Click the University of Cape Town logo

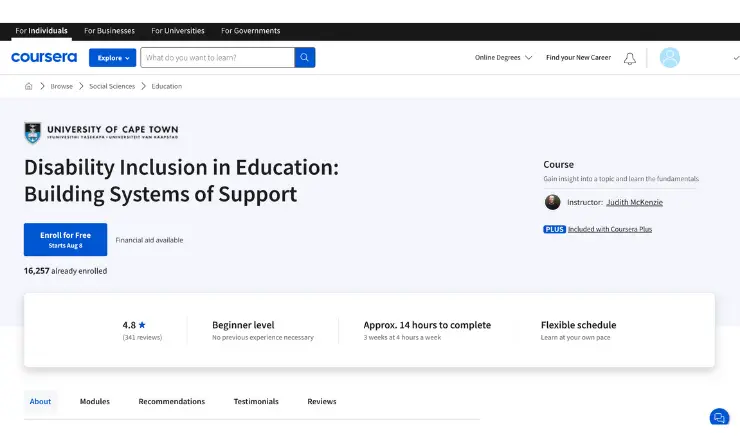pos(101,133)
